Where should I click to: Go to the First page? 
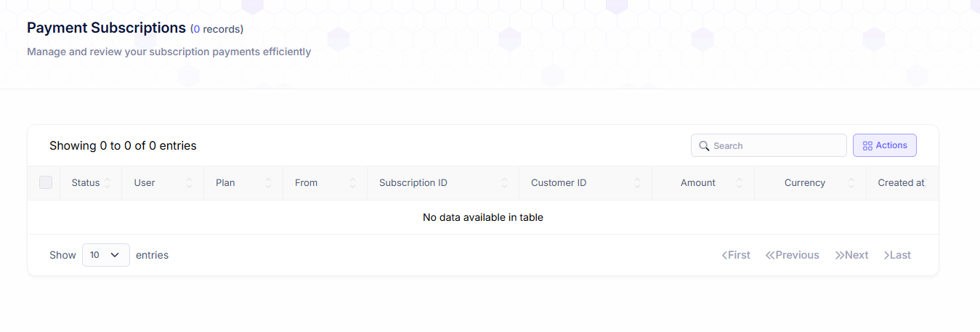[736, 255]
